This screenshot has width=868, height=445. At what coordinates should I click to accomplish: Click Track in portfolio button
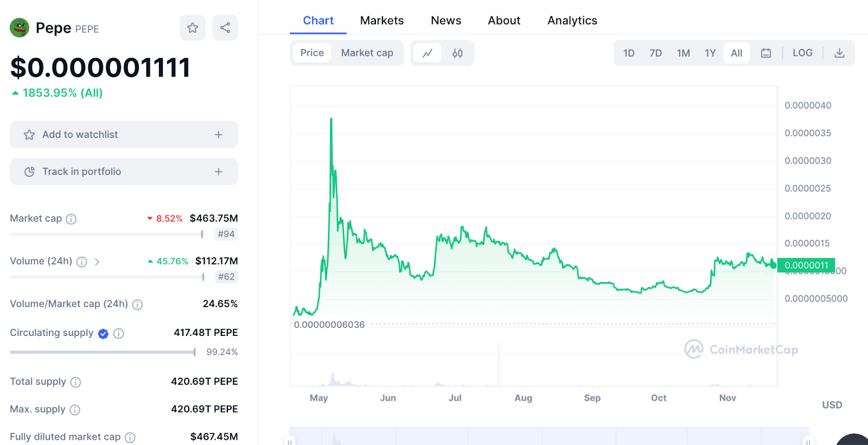[x=124, y=171]
